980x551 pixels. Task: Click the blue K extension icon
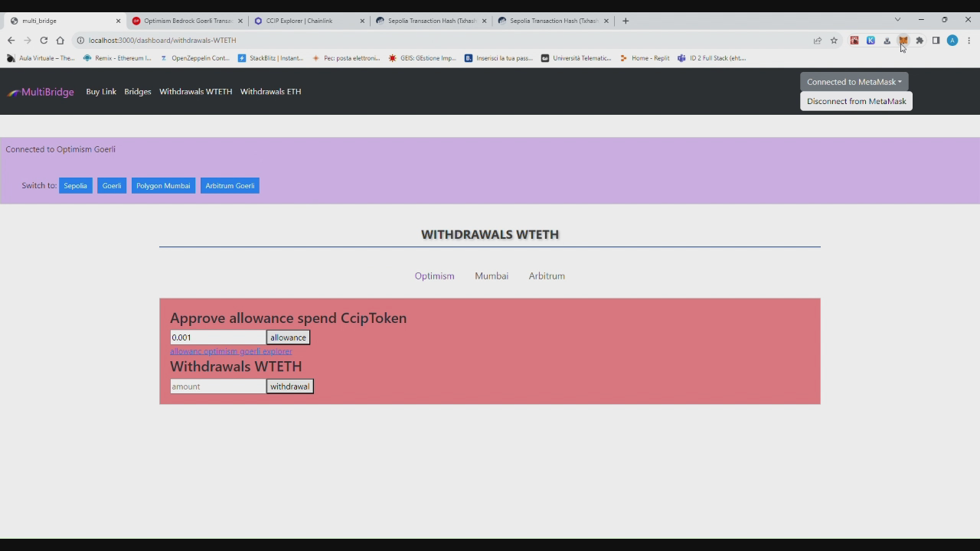871,41
